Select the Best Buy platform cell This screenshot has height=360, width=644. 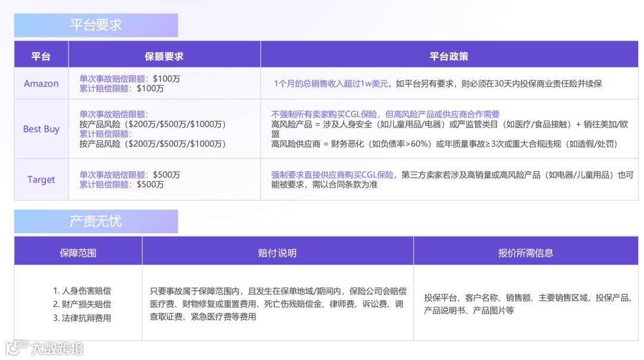click(x=41, y=129)
